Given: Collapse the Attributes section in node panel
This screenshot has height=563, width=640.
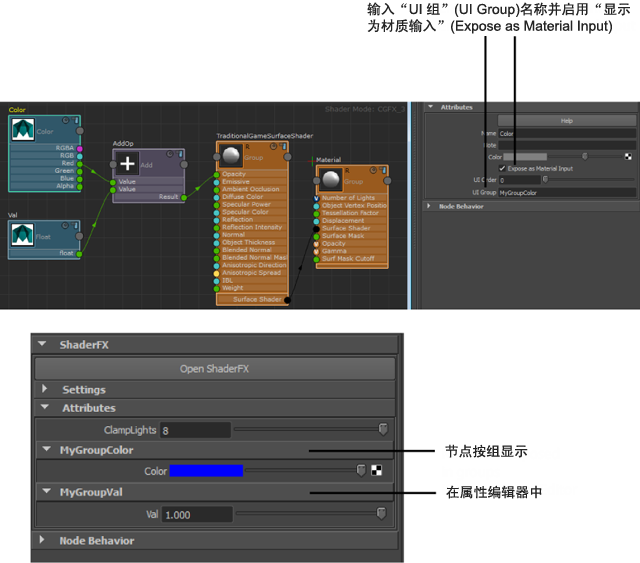Looking at the screenshot, I should point(430,107).
